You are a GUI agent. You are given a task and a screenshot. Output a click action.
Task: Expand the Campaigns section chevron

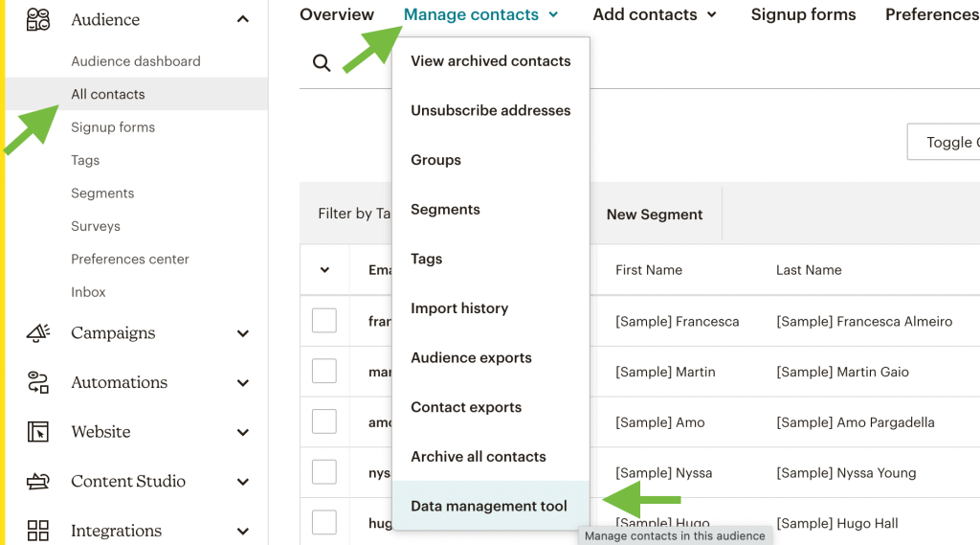point(243,333)
